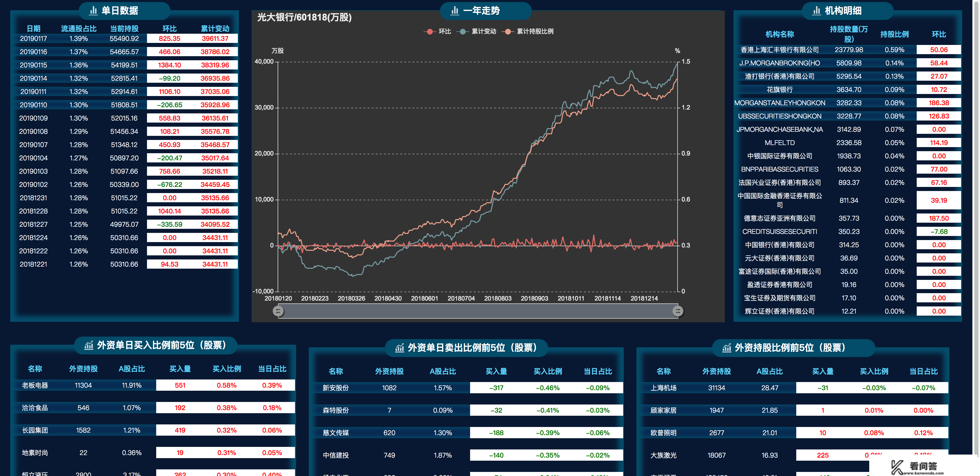
Task: Toggle the 环比 series in chart legend
Action: tap(437, 32)
